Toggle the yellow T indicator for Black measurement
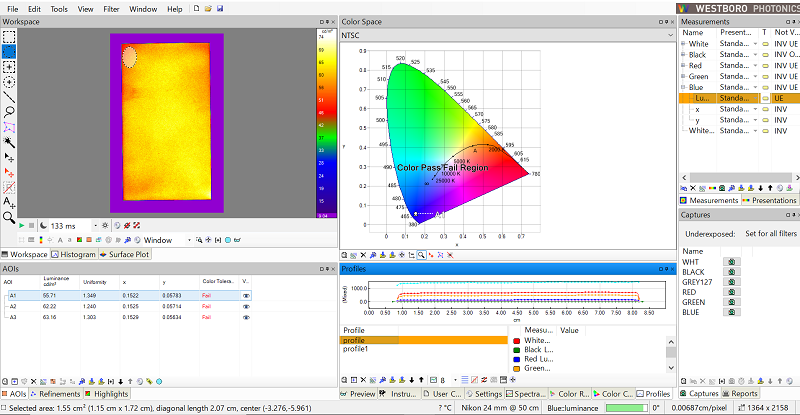Screen dimensions: 800x415 coord(765,55)
